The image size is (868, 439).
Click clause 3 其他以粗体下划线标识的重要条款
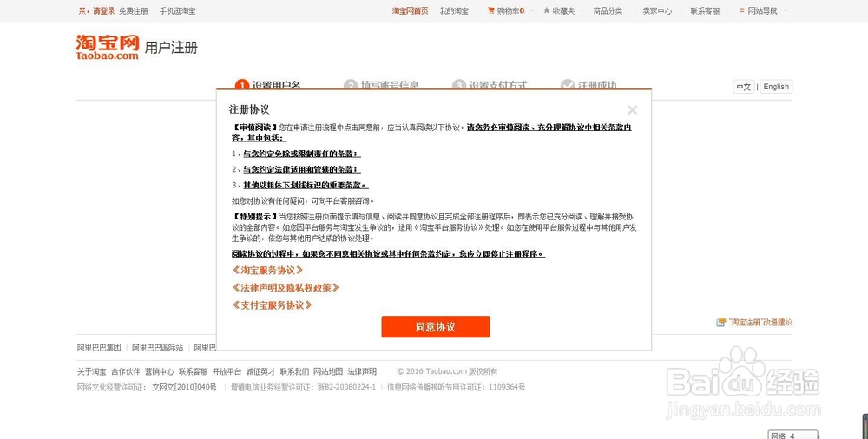(x=306, y=185)
